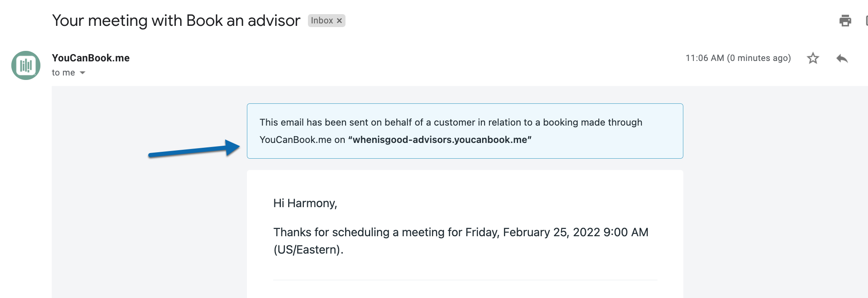868x298 pixels.
Task: Open the YouCanBook.me sender avatar
Action: click(26, 65)
